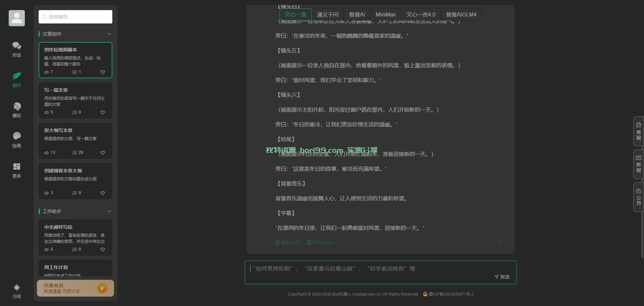Open the 按大纲写文章 card
Screen dimensions: 644x306
(x=75, y=141)
